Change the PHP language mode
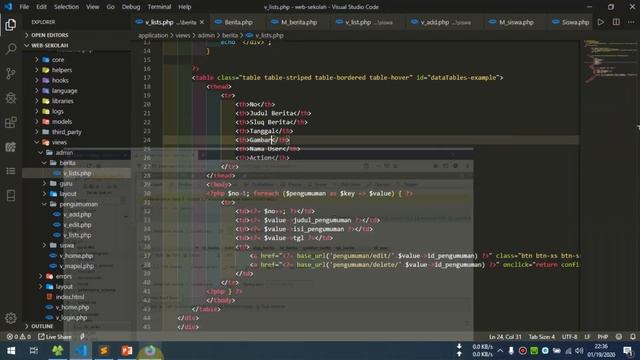The image size is (640, 360). click(x=603, y=337)
